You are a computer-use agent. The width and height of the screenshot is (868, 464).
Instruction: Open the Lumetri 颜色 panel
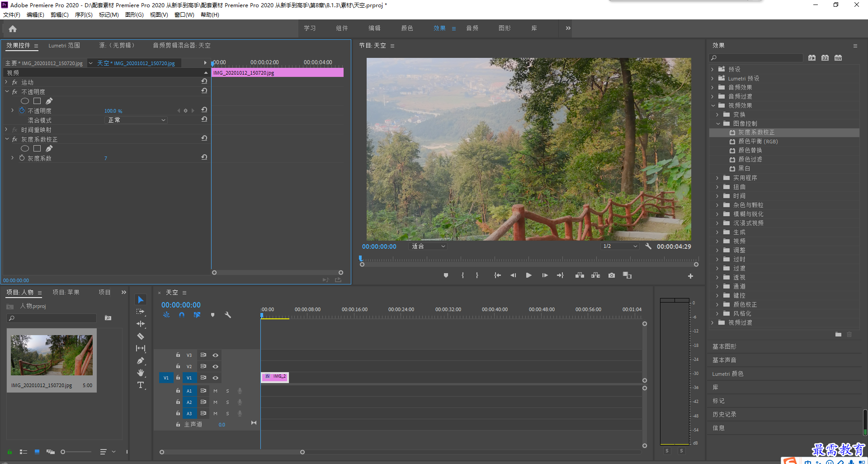tap(728, 374)
